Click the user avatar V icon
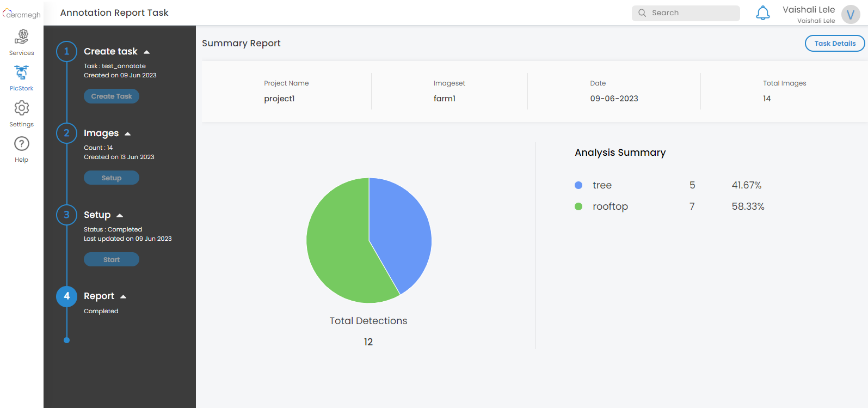This screenshot has height=408, width=868. (851, 15)
